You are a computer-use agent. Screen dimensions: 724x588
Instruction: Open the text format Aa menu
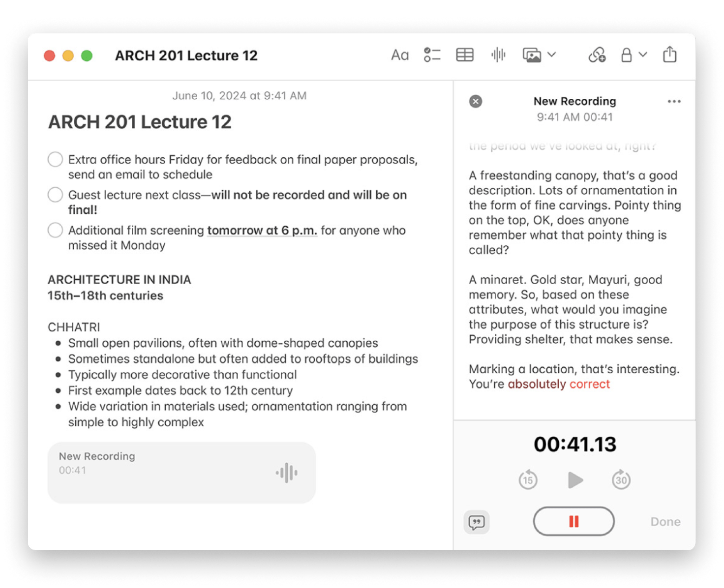(400, 55)
